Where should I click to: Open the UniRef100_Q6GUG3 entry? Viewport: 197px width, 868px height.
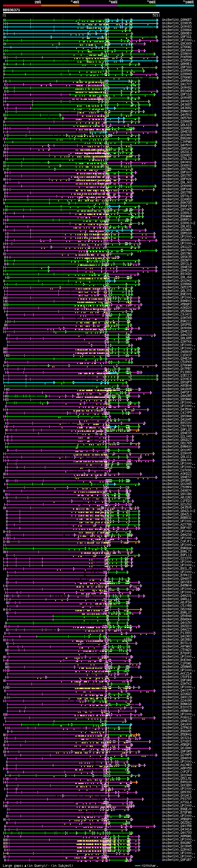[x=177, y=240]
